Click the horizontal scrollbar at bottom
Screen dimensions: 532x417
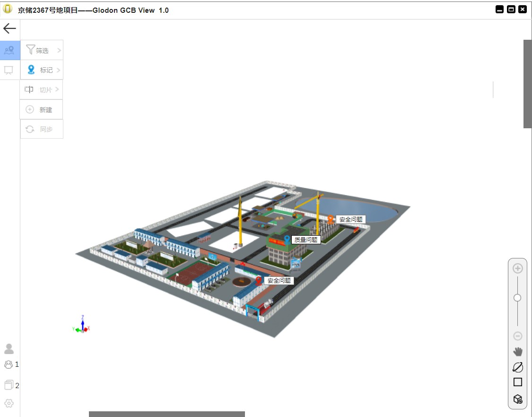[x=166, y=414]
